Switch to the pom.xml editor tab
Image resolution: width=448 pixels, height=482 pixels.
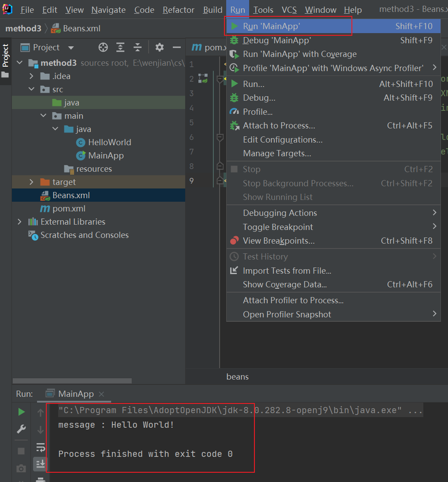click(x=209, y=47)
